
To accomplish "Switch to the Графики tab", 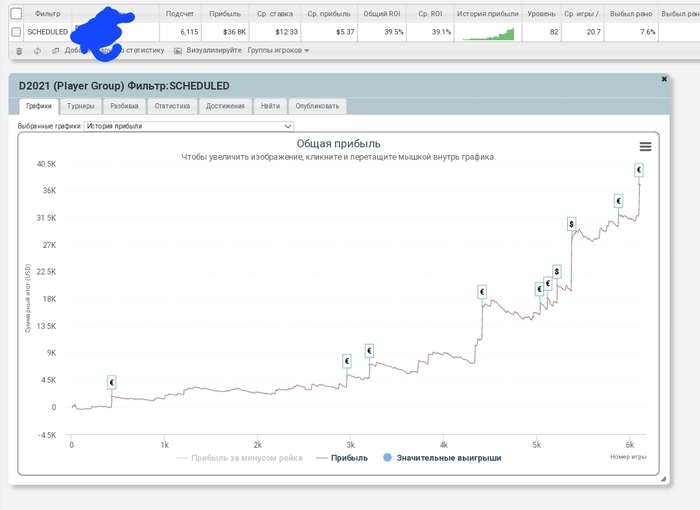I will (x=39, y=106).
